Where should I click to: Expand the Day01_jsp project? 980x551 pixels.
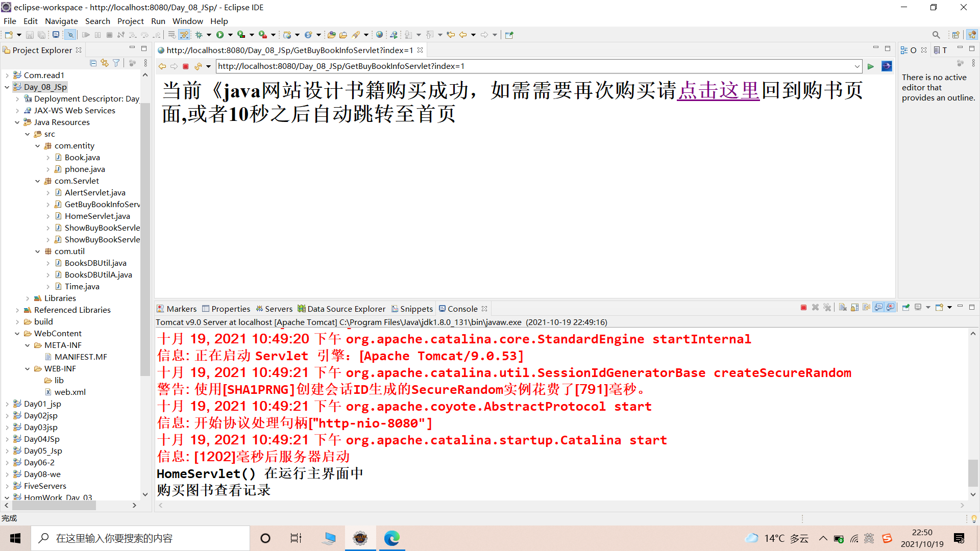point(7,404)
